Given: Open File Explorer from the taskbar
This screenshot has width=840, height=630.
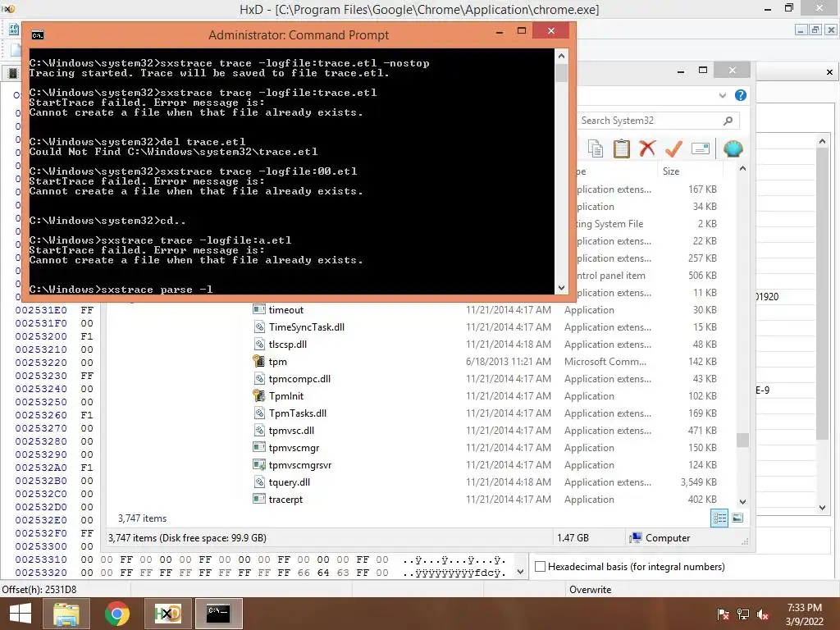Looking at the screenshot, I should click(66, 614).
